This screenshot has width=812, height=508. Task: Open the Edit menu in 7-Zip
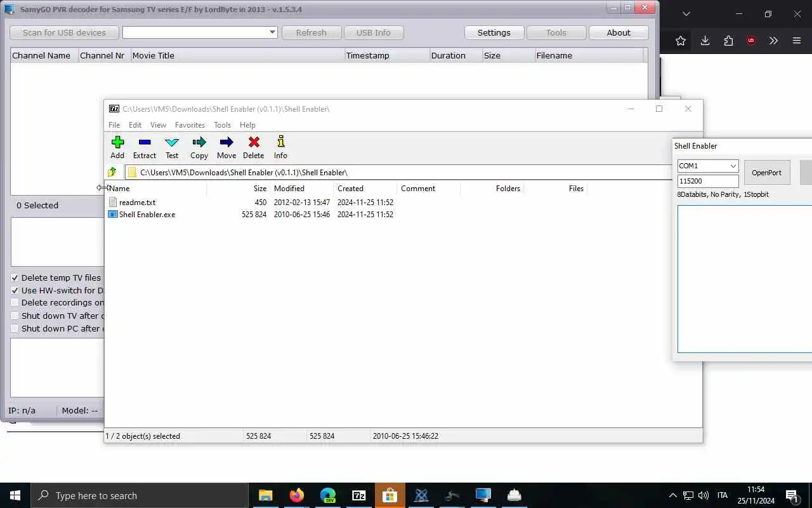click(x=135, y=125)
